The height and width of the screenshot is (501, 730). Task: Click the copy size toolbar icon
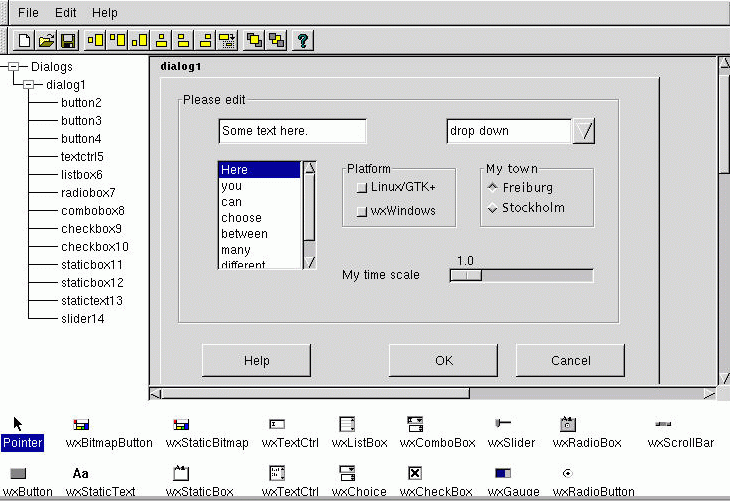tap(227, 41)
